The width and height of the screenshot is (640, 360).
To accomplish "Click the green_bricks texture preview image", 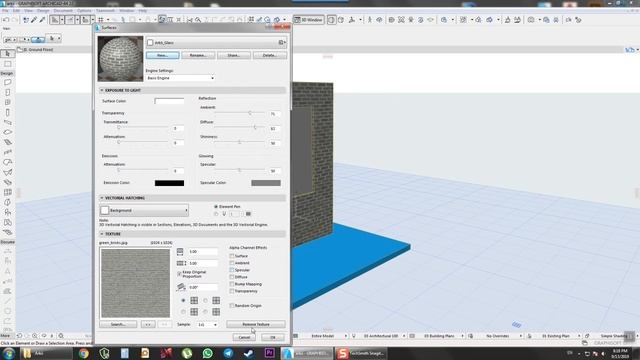I will [136, 283].
